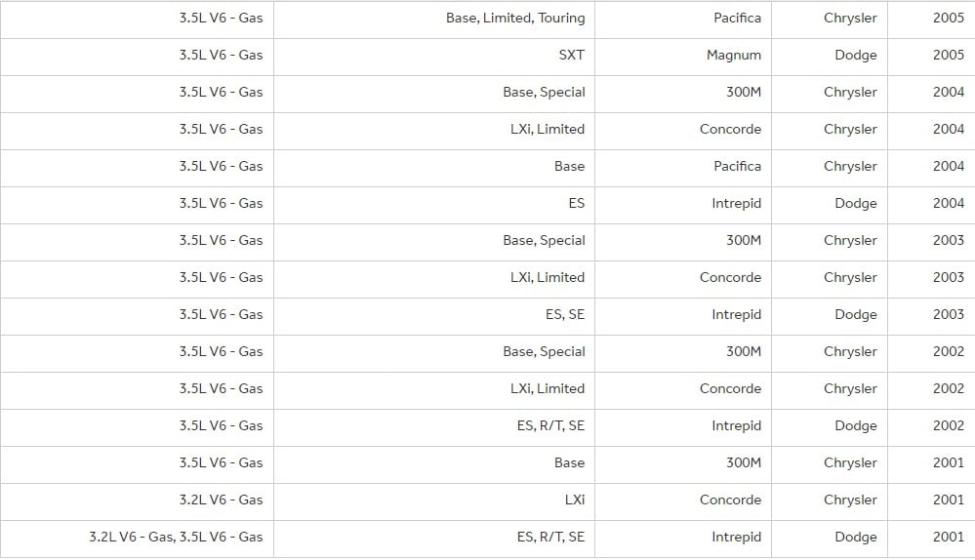Select ES trim in 2004 Intrepid row

point(434,205)
